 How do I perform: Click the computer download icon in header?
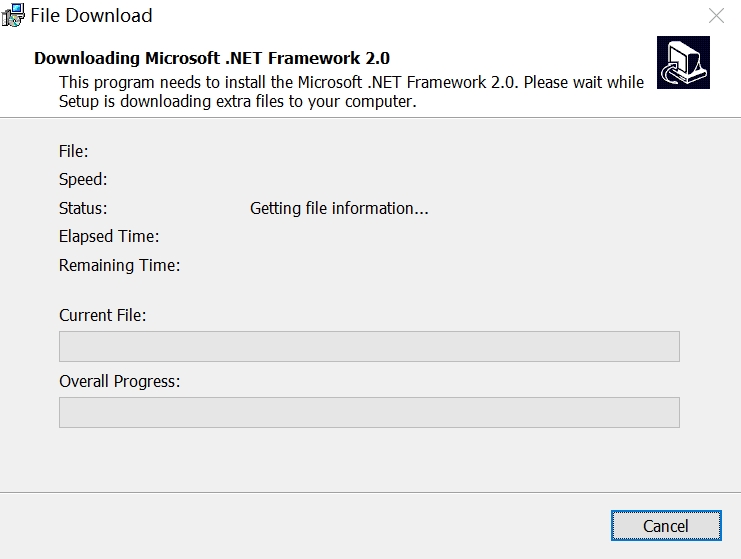click(x=683, y=62)
